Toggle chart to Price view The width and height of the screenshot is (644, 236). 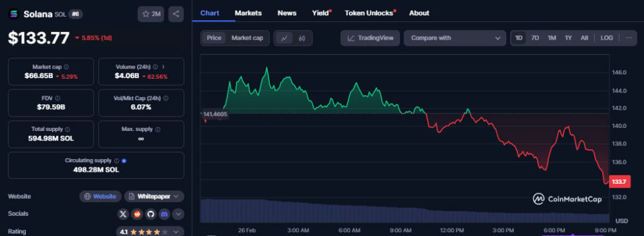click(214, 38)
